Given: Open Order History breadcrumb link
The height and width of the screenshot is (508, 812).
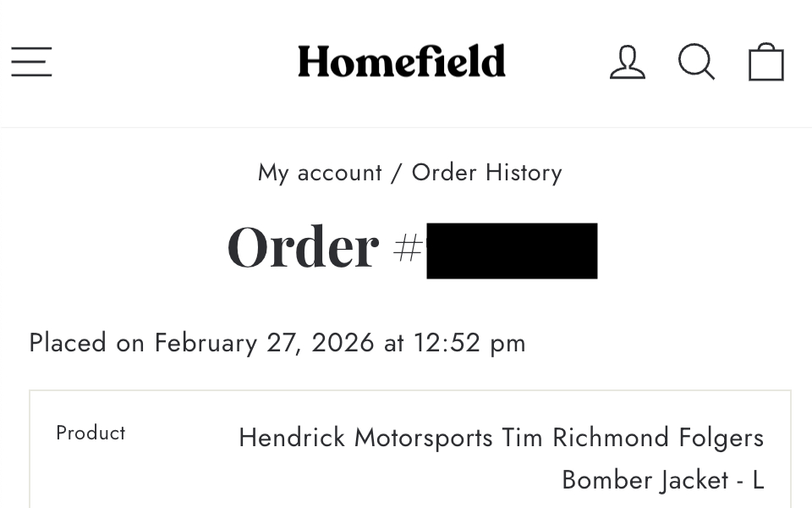Looking at the screenshot, I should click(486, 173).
